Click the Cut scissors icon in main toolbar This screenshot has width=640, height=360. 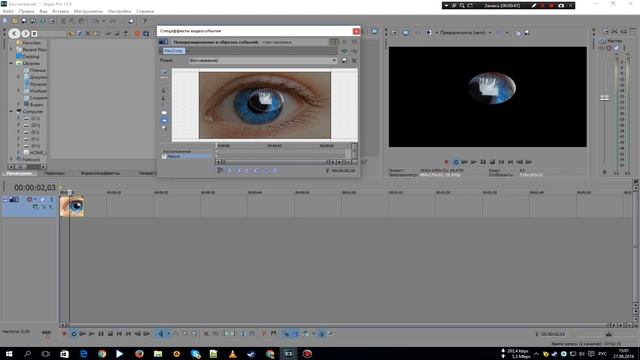tap(63, 21)
